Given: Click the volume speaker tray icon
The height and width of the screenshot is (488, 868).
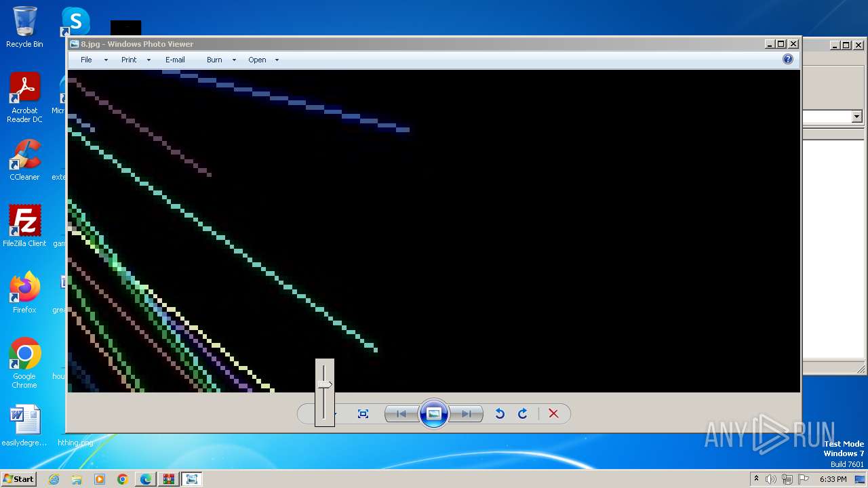Looking at the screenshot, I should click(771, 479).
